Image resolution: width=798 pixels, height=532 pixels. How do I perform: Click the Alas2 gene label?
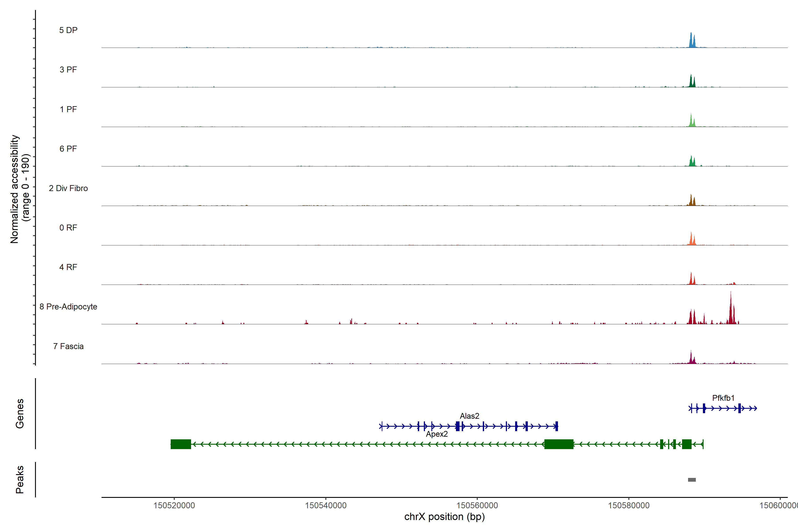[x=469, y=416]
